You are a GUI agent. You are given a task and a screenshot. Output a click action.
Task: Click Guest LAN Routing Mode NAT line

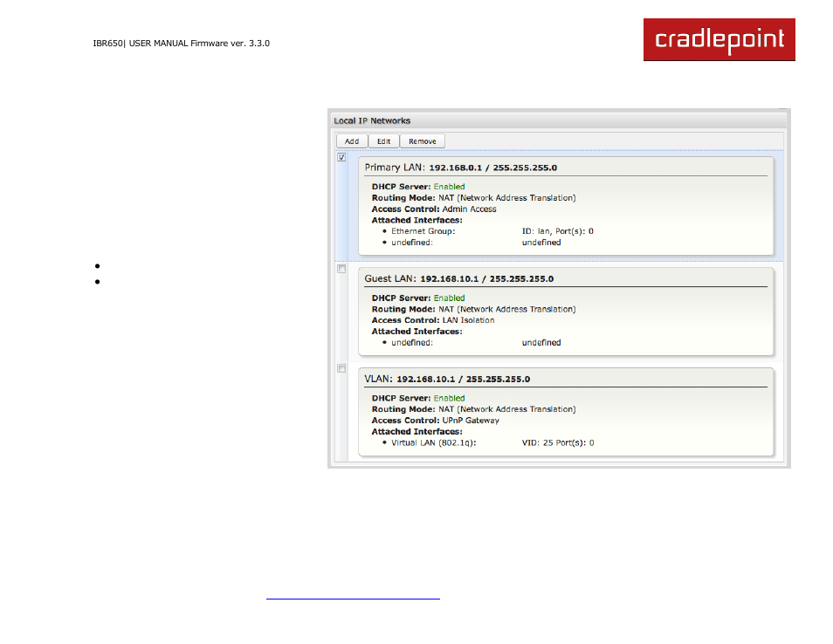473,310
